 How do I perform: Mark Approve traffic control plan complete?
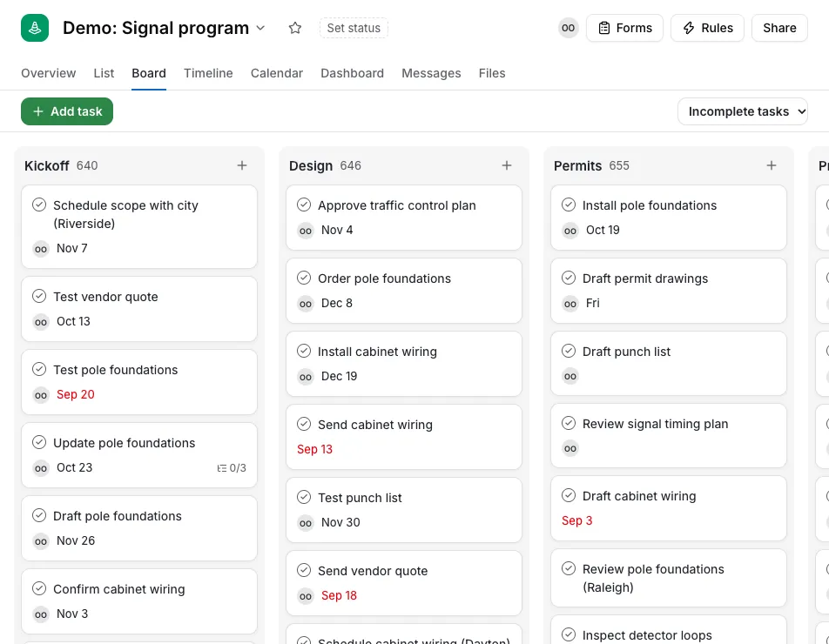pos(304,205)
